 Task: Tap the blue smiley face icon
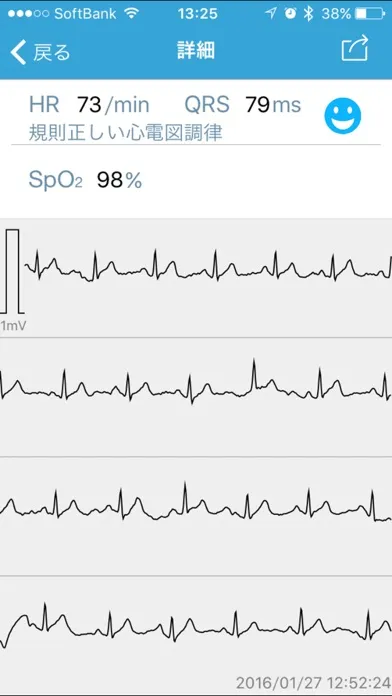pos(342,116)
